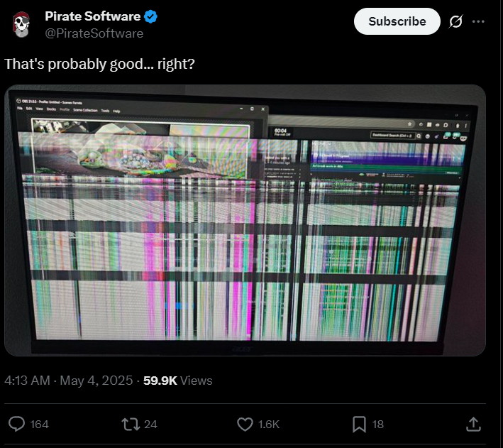View the 59.9K Views analytics

[178, 381]
